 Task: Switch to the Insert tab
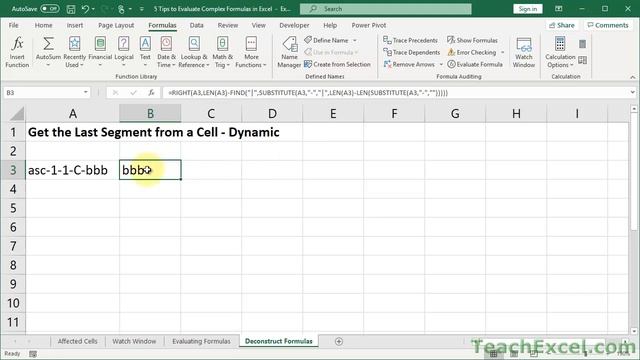(x=75, y=25)
